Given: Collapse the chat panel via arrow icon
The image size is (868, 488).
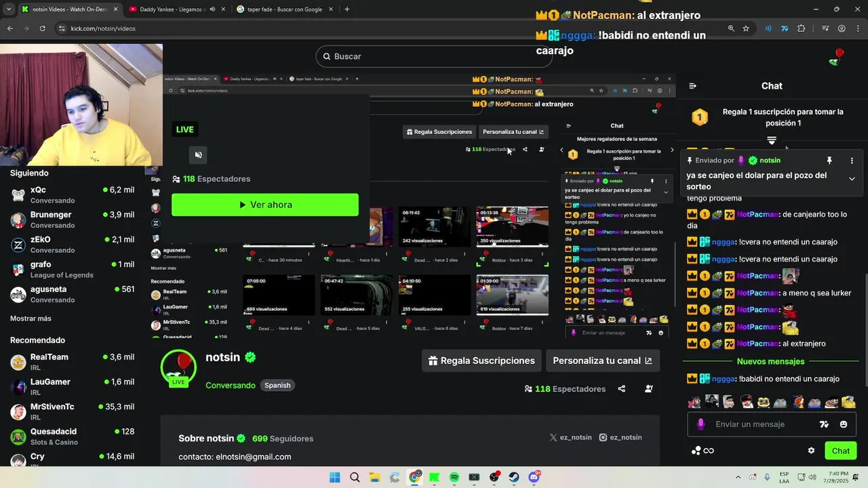Looking at the screenshot, I should (692, 86).
